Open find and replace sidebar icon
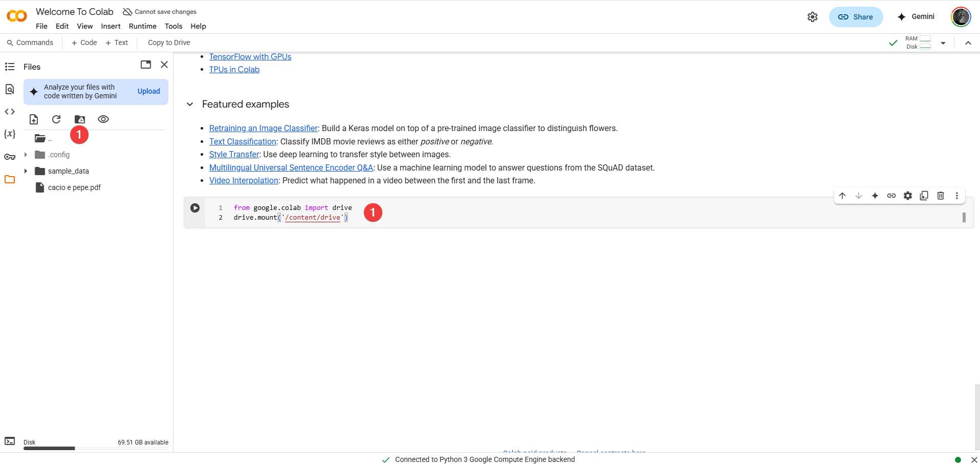The width and height of the screenshot is (980, 465). (10, 89)
